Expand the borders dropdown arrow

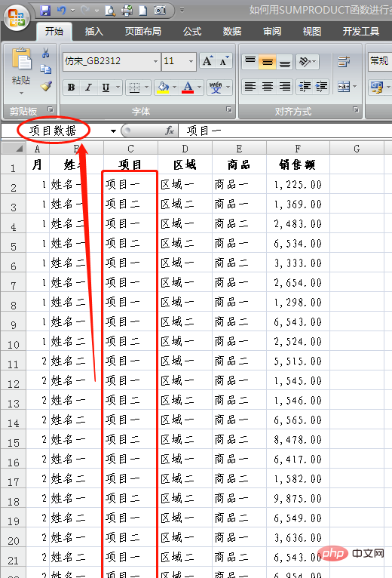146,88
